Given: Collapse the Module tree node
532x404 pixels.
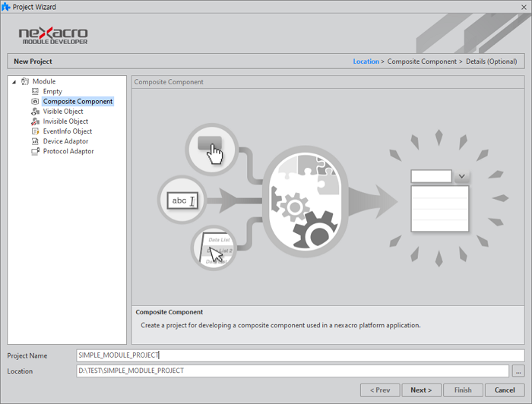Looking at the screenshot, I should tap(14, 81).
